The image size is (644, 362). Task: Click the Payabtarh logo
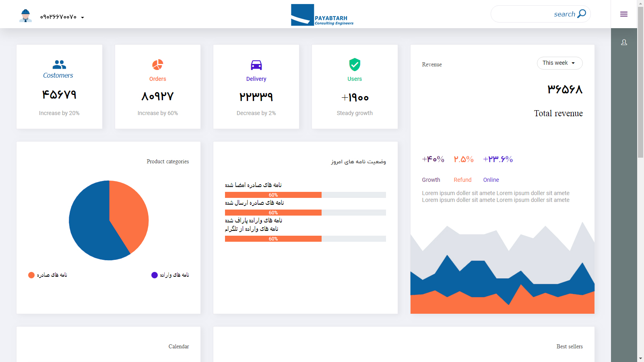322,15
